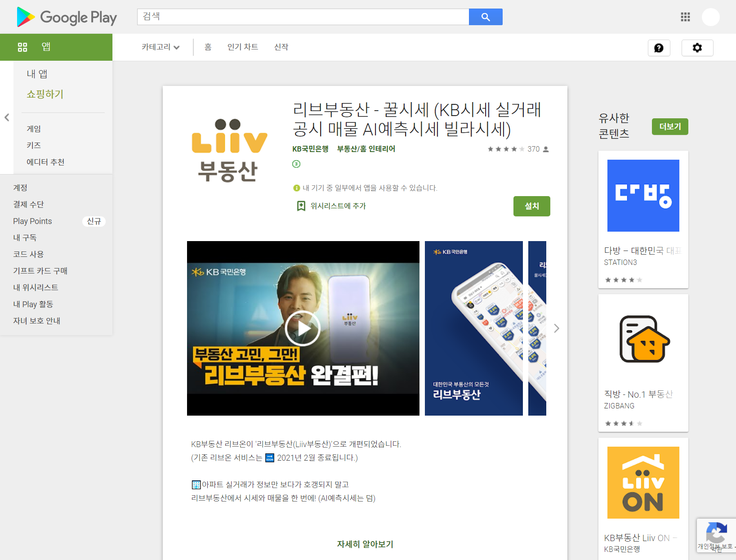Go to the 홈 tab

click(x=208, y=47)
